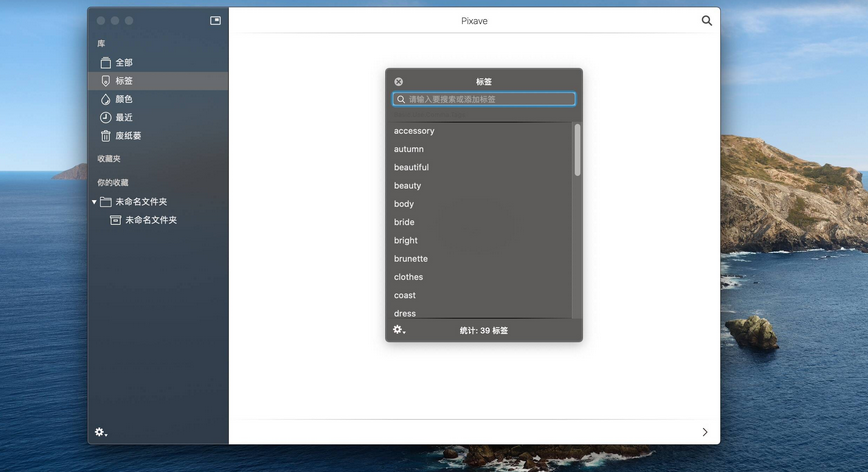The width and height of the screenshot is (868, 472).
Task: Click the tag list scrollbar
Action: pyautogui.click(x=577, y=150)
